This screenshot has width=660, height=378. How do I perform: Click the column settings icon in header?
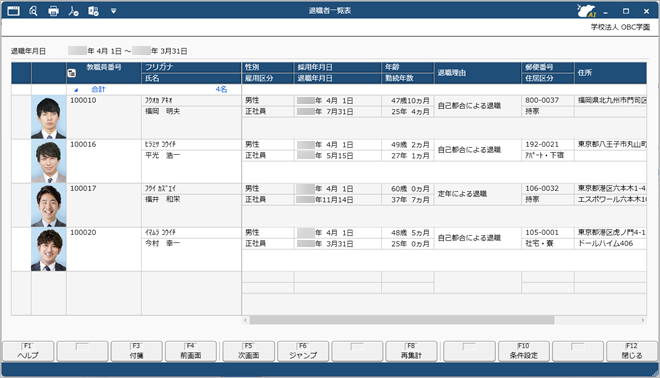tap(72, 73)
